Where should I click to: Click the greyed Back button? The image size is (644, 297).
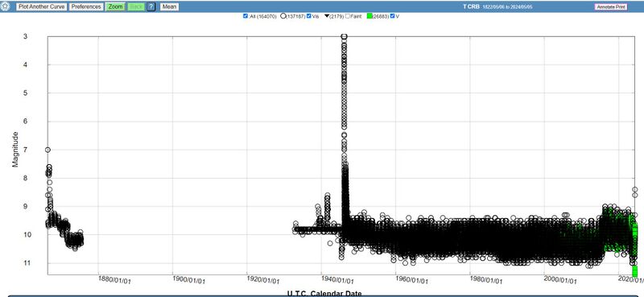(136, 7)
